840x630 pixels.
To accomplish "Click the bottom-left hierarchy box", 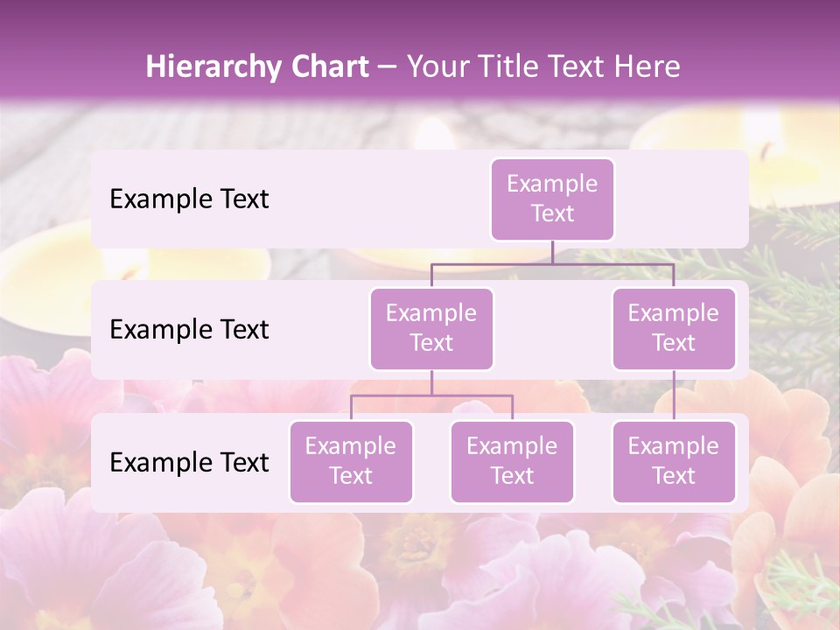I will click(x=351, y=461).
